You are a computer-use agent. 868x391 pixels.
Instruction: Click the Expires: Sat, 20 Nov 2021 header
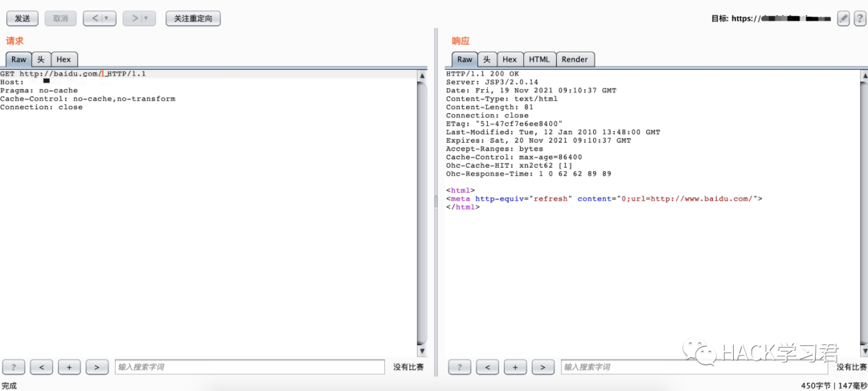538,140
